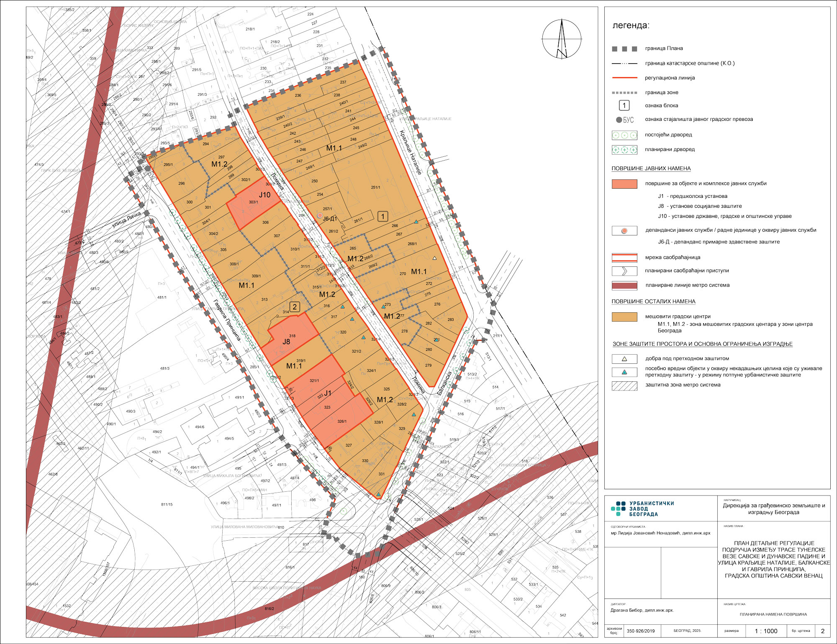Click the Краљице Наталије street label
The width and height of the screenshot is (837, 644).
tap(410, 152)
